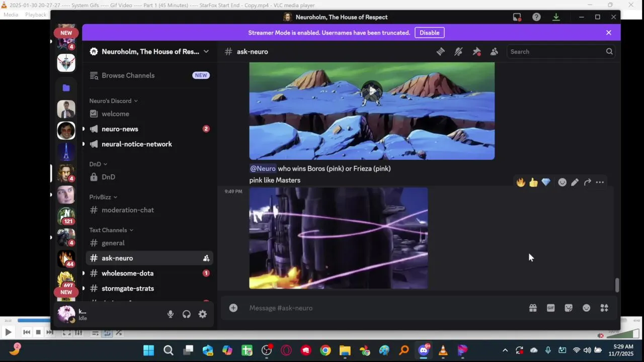644x362 pixels.
Task: Open the More options on message
Action: pos(600,183)
